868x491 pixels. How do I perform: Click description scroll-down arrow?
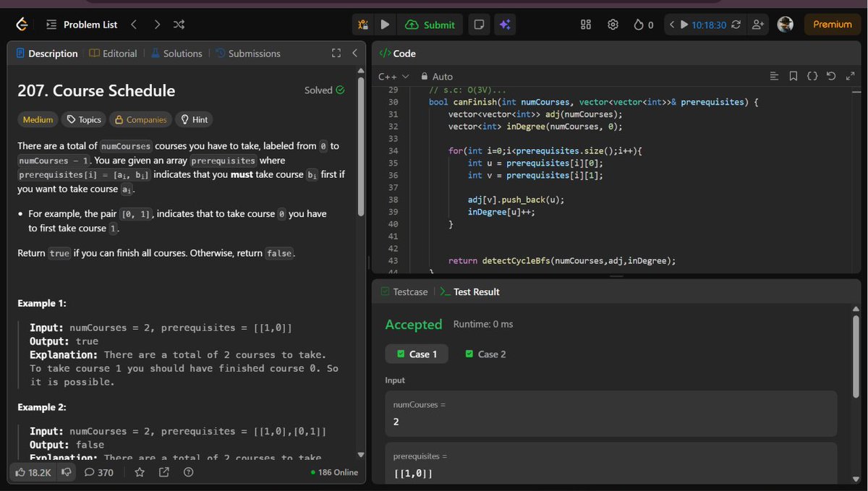coord(361,455)
